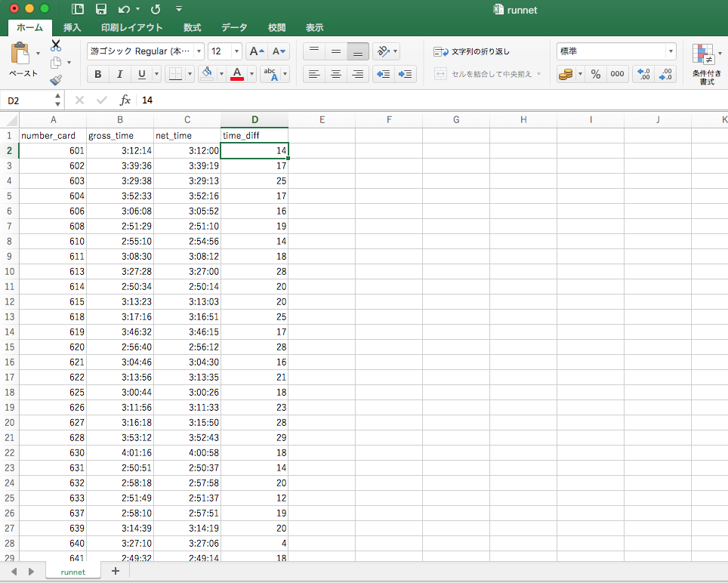Align text to top of cell

tap(314, 51)
